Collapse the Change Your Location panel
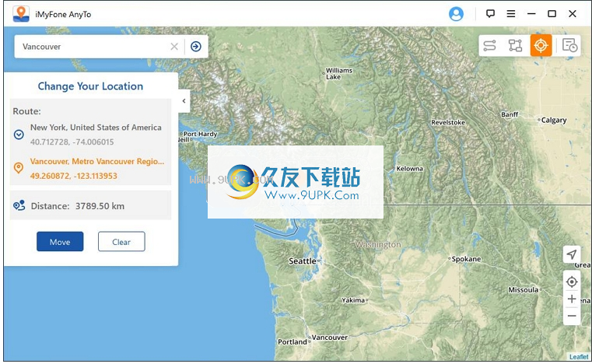 [184, 101]
